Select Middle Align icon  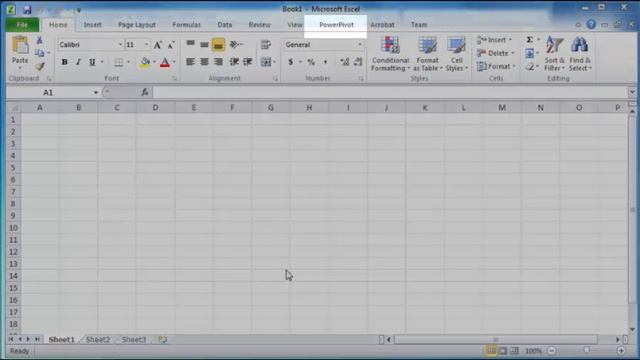pos(204,44)
